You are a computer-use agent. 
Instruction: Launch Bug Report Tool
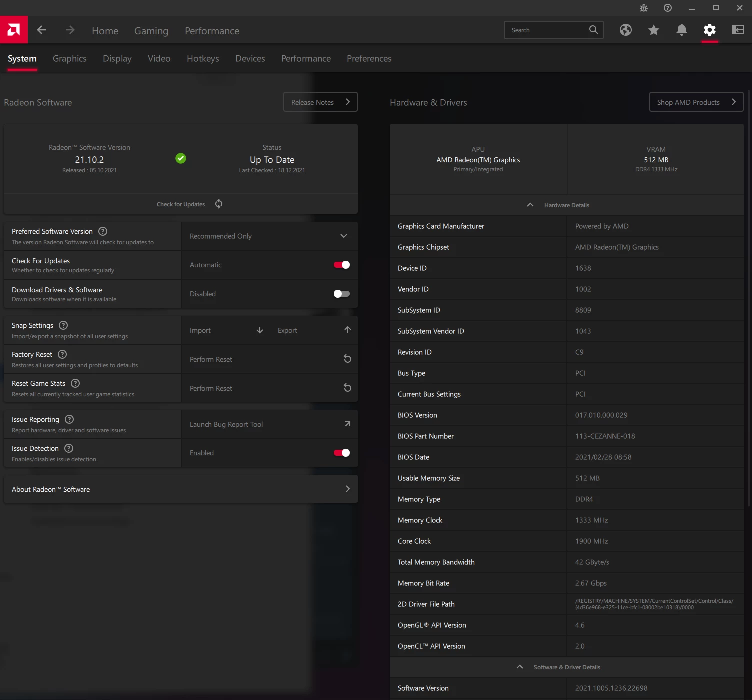(x=269, y=424)
